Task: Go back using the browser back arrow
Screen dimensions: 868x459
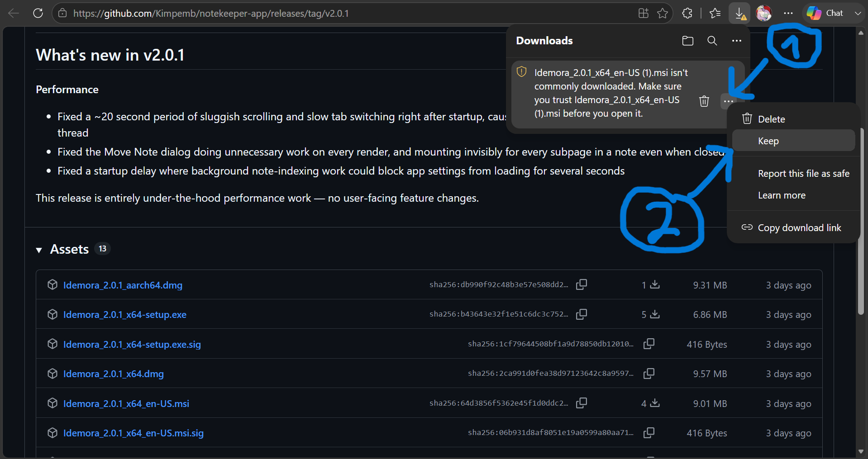Action: coord(14,13)
